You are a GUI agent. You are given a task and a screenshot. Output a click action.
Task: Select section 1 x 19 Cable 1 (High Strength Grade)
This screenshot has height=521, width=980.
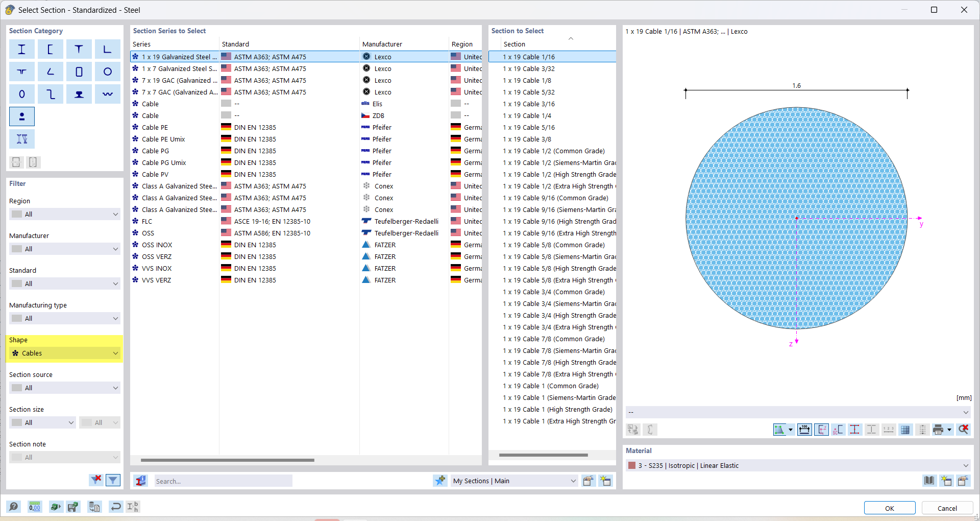(x=552, y=410)
